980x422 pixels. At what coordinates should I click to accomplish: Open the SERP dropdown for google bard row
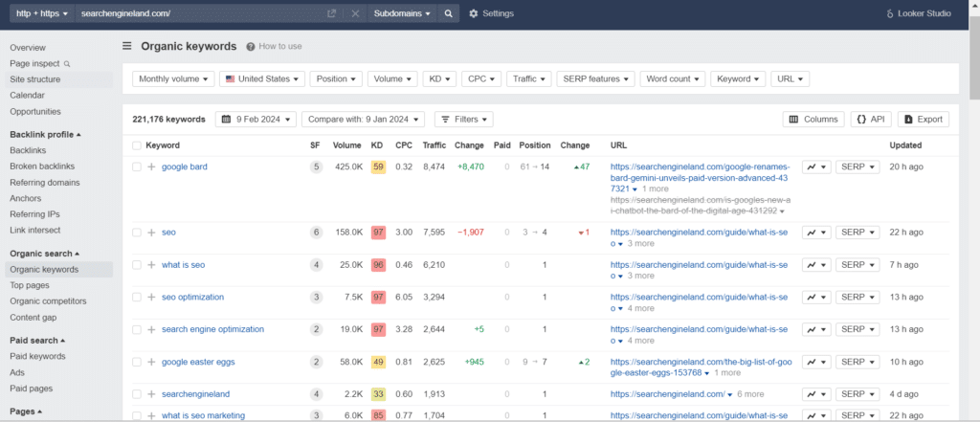coord(857,167)
